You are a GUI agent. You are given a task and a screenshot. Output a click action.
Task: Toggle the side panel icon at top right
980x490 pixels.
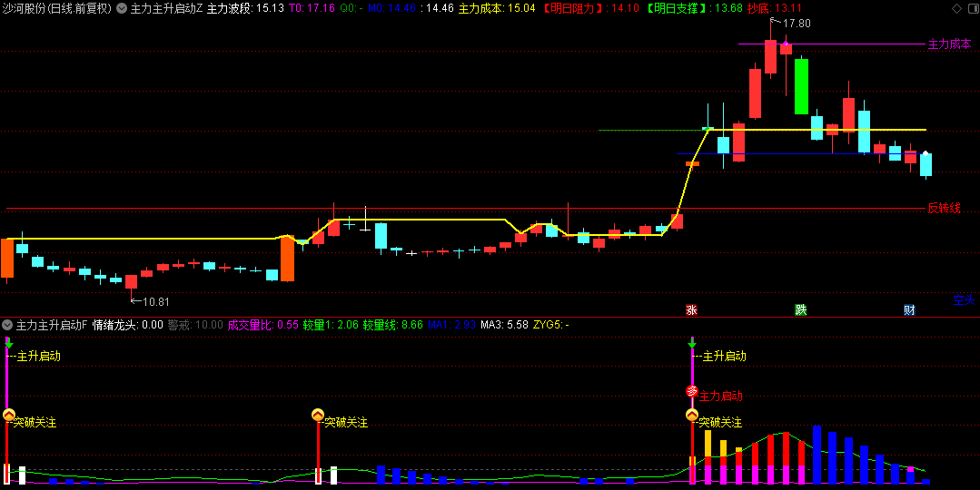click(973, 8)
